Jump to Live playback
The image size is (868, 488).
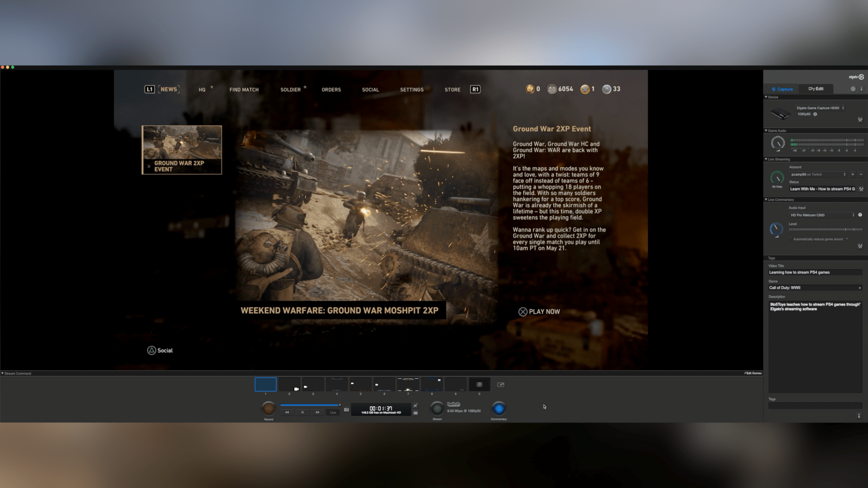tap(333, 412)
